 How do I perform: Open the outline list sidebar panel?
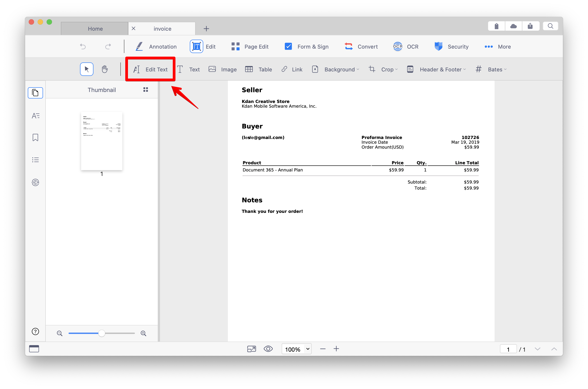coord(35,160)
